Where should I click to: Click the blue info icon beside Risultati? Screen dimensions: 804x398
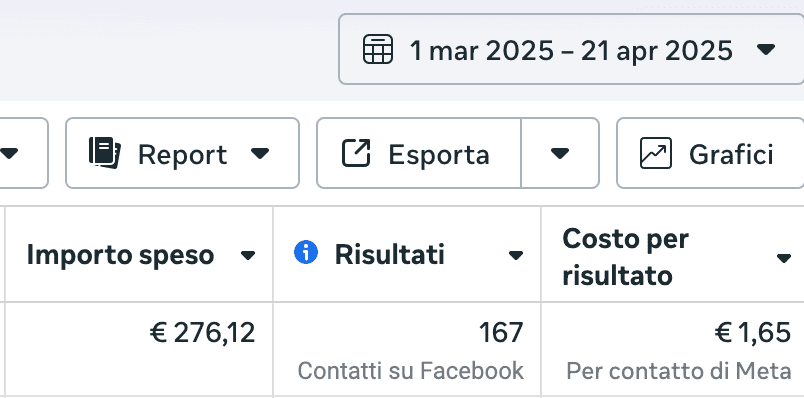(306, 253)
